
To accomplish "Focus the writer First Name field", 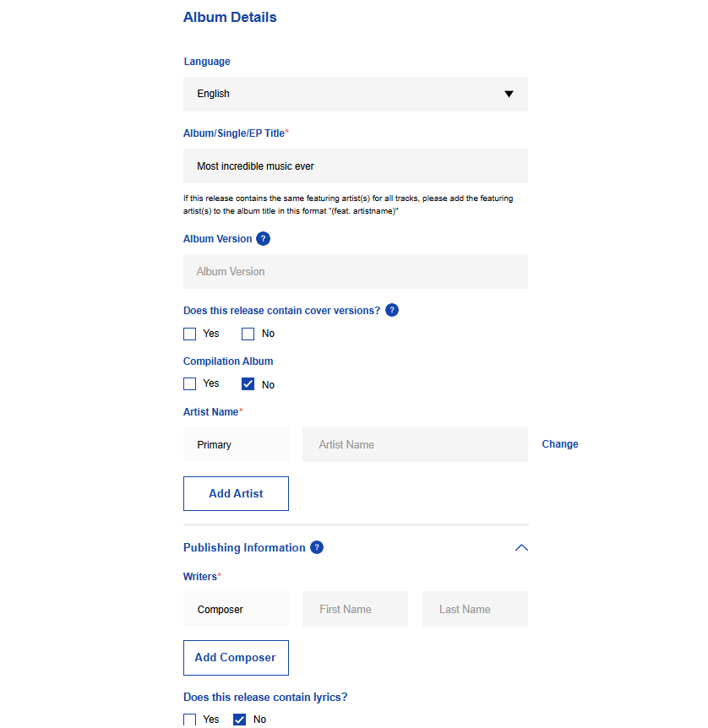I will 355,609.
